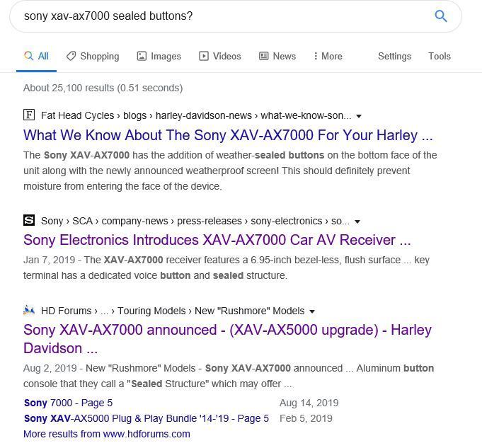Click the blue magnifying glass search icon
This screenshot has width=482, height=448.
(440, 16)
